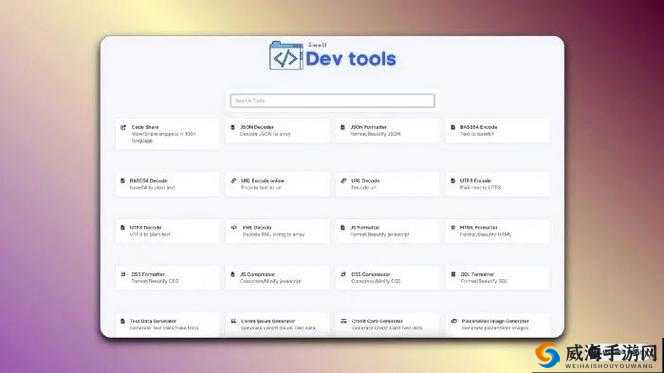Open the BASE64 Encode tool
The width and height of the screenshot is (664, 373).
(x=498, y=130)
